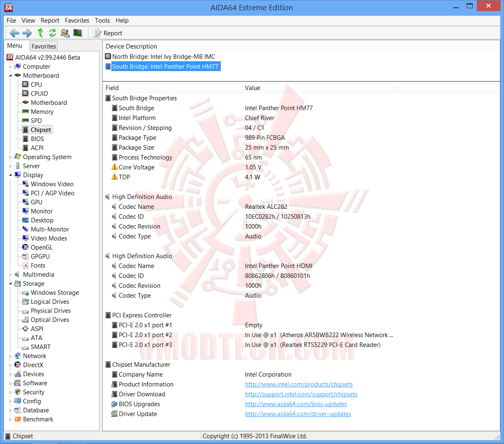504x444 pixels.
Task: Select the BIOS chip icon in tree
Action: [x=25, y=139]
